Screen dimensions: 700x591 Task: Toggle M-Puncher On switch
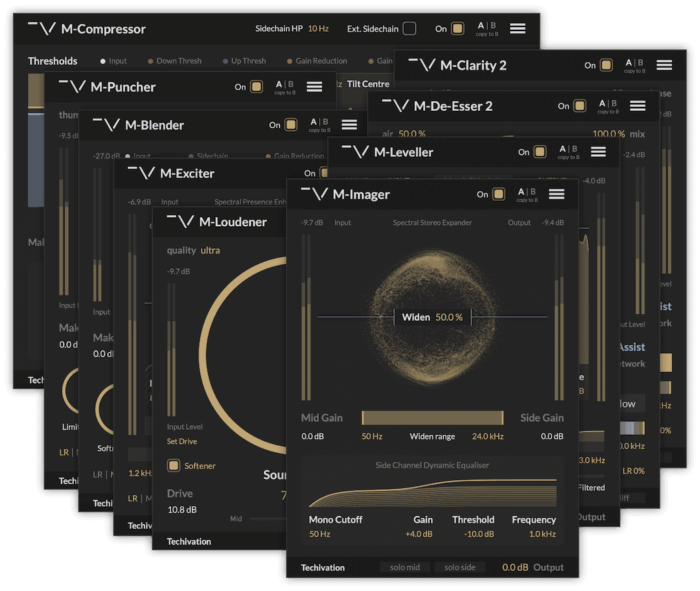point(256,87)
